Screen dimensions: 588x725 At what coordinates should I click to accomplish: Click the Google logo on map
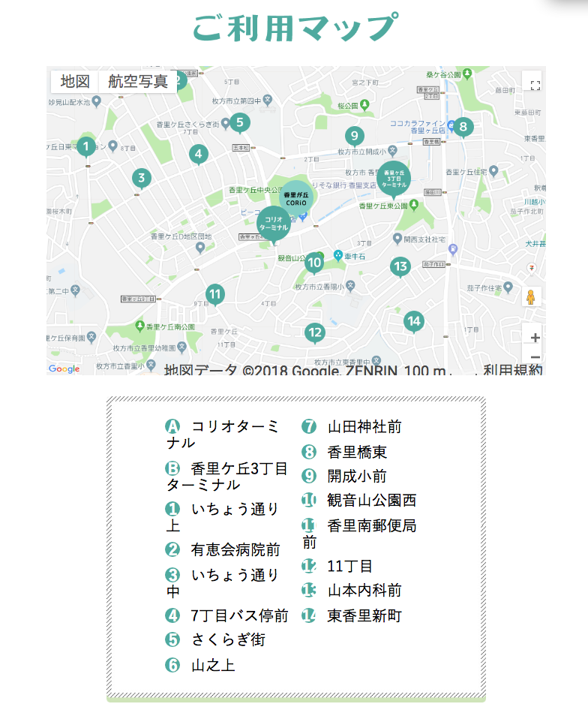pyautogui.click(x=64, y=369)
